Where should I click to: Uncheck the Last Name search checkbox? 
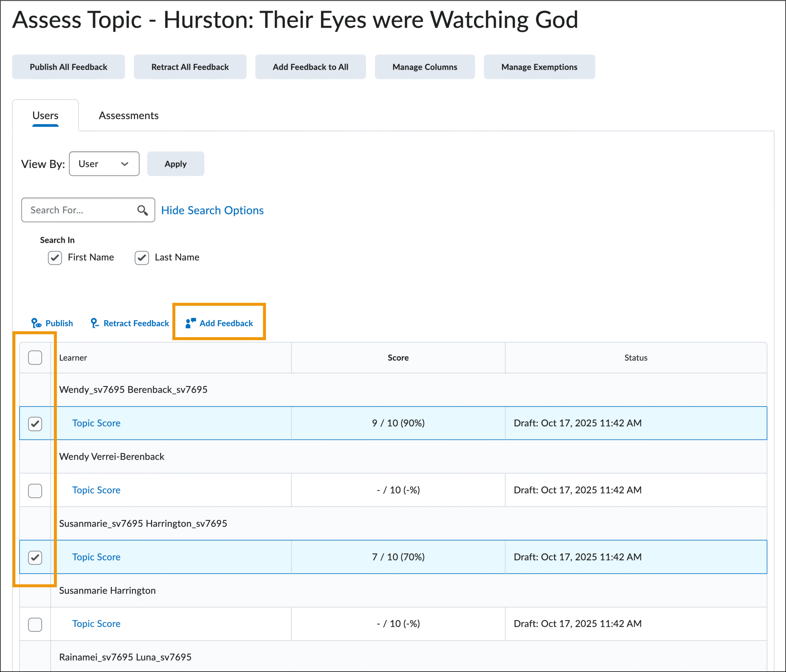142,258
